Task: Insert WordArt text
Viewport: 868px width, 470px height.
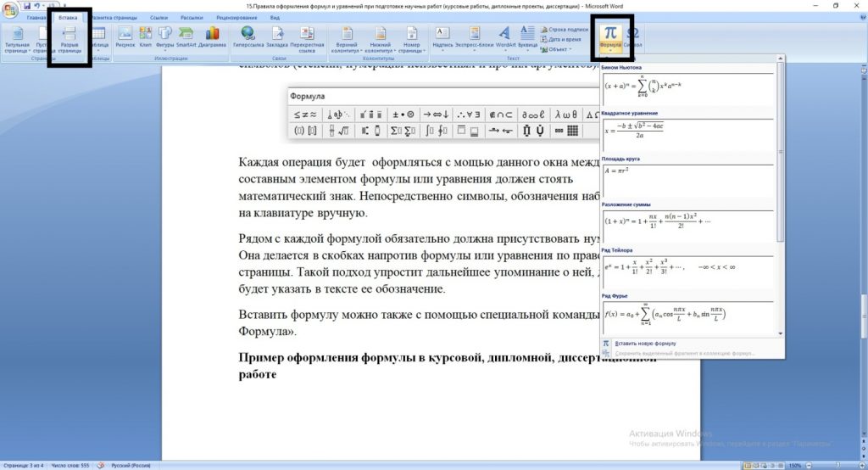Action: coord(505,36)
